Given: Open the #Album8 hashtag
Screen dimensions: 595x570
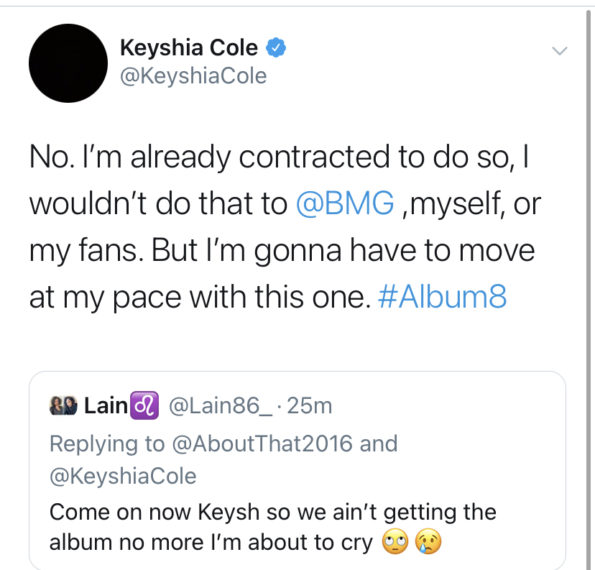Looking at the screenshot, I should pos(442,296).
